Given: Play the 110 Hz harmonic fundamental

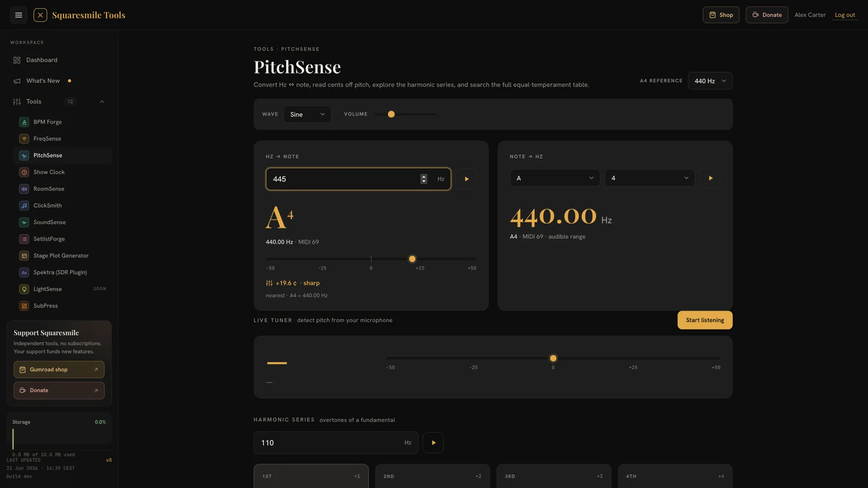Looking at the screenshot, I should (433, 442).
